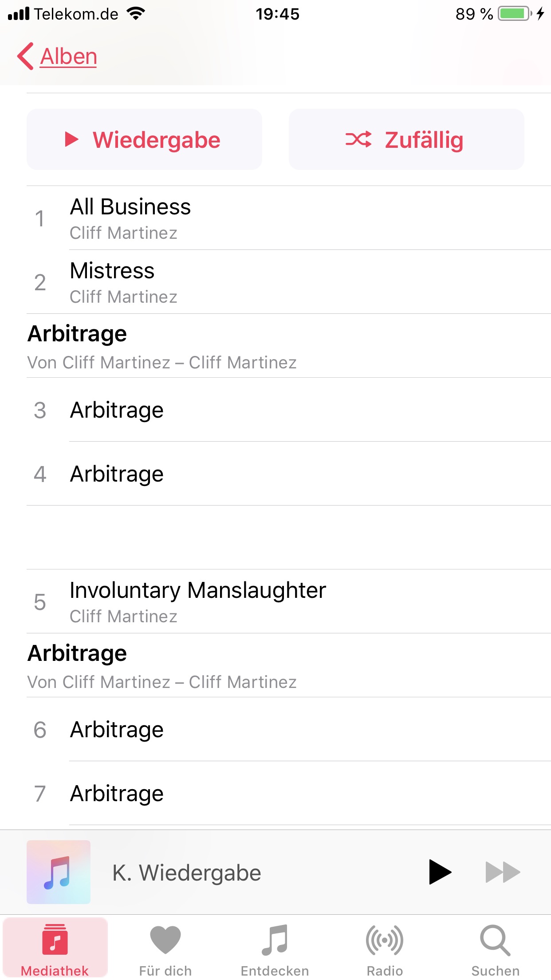Open the Suchen magnifier tab
The image size is (551, 980).
[495, 948]
